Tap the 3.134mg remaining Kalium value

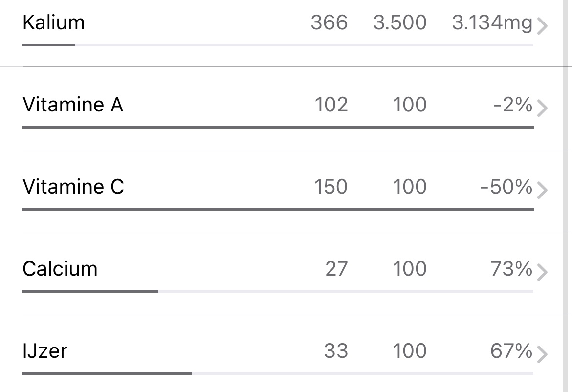[x=492, y=22]
